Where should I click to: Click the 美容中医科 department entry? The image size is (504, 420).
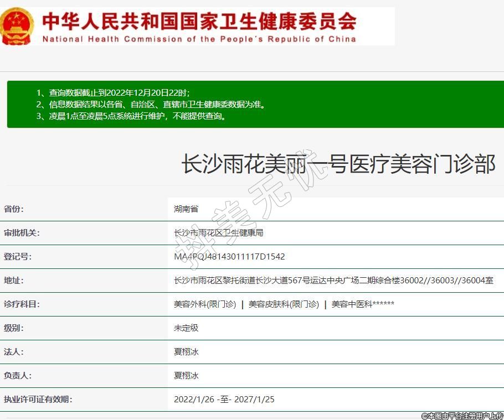[363, 304]
